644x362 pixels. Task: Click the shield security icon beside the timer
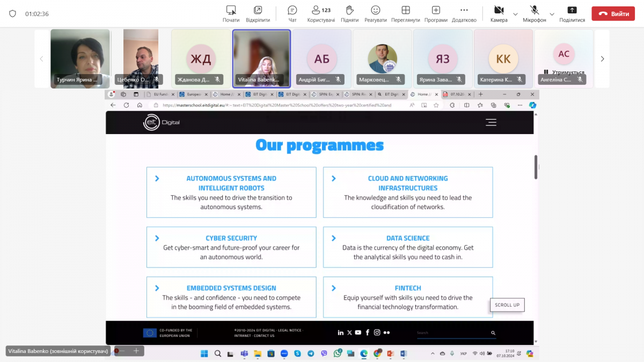(x=12, y=14)
